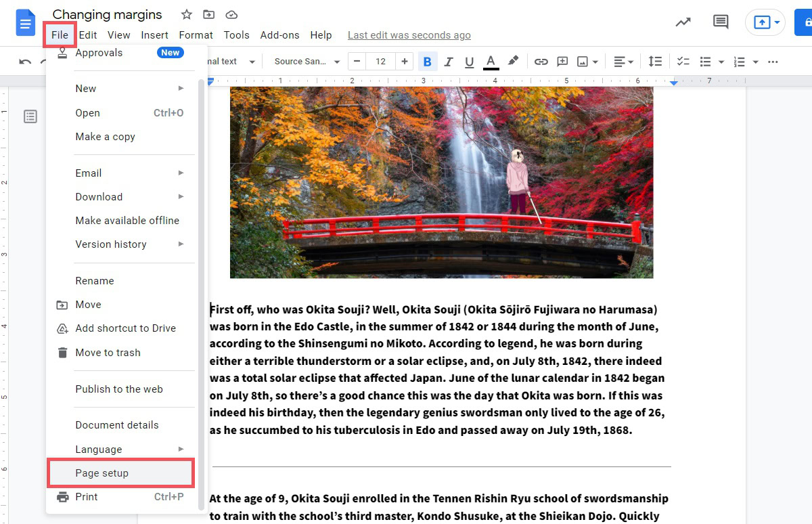Open the Source Sans font dropdown
This screenshot has width=812, height=524.
pos(307,62)
